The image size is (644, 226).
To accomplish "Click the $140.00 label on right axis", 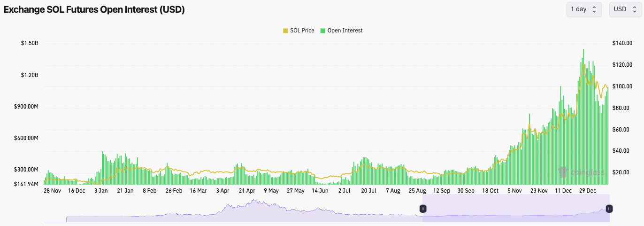I will (x=622, y=43).
